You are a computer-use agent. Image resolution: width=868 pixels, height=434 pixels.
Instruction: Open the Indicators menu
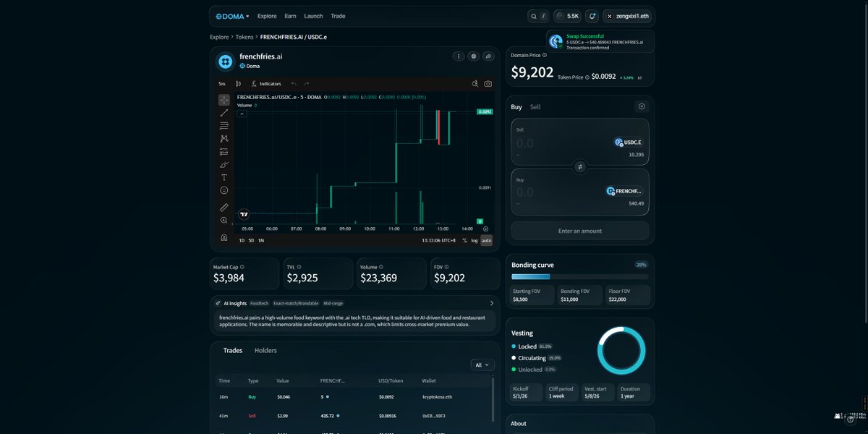[x=265, y=84]
